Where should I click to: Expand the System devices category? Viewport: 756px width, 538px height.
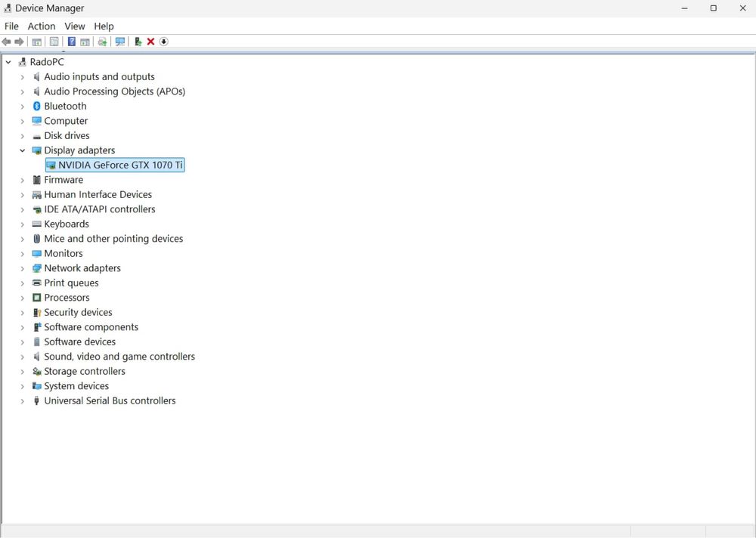click(22, 386)
